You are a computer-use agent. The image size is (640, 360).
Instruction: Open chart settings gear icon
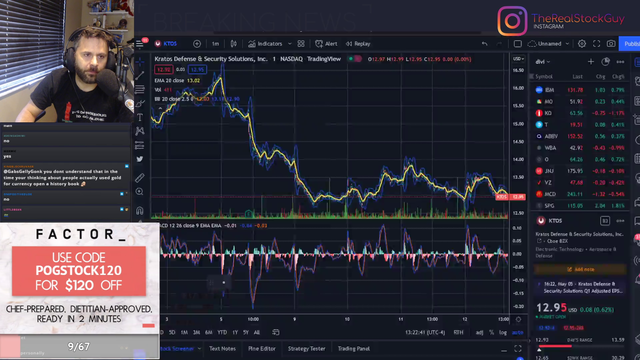(x=582, y=44)
